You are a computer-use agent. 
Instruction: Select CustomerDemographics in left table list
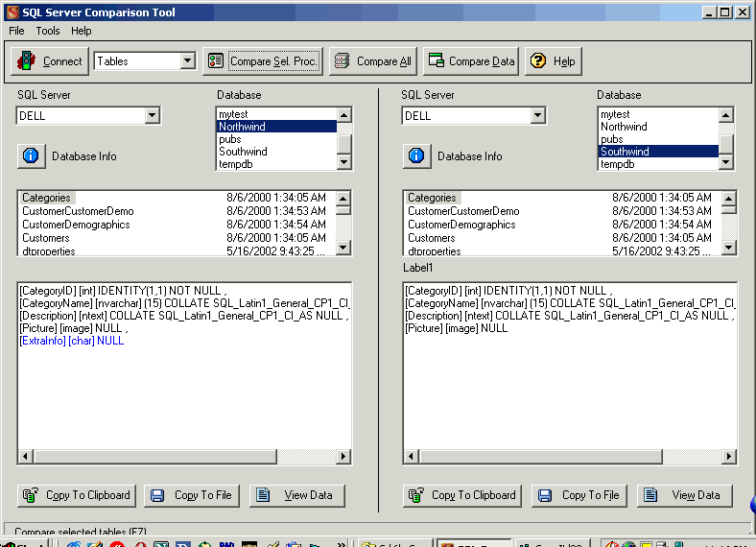(x=76, y=225)
